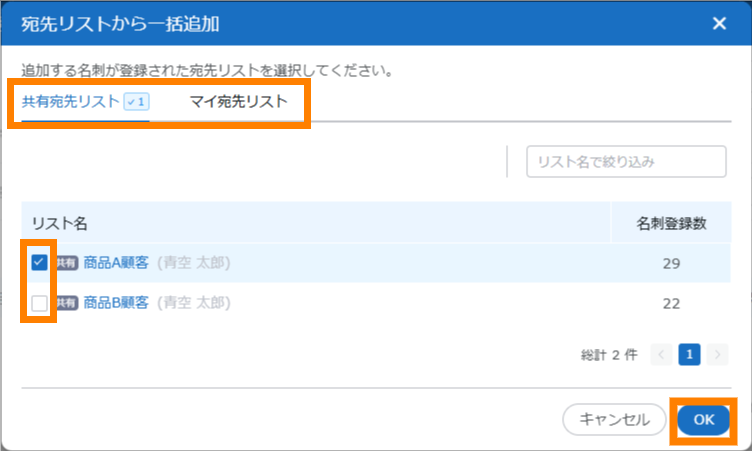
Task: Confirm the selection with OK
Action: point(704,420)
